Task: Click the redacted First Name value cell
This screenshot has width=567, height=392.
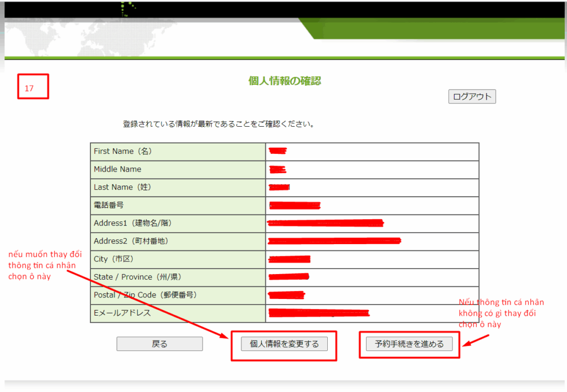Action: 372,152
